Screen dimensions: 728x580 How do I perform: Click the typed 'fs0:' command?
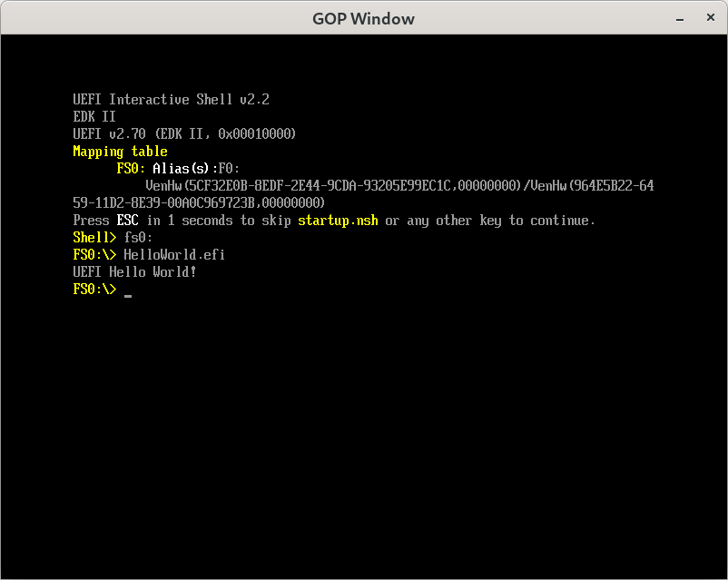click(x=138, y=237)
